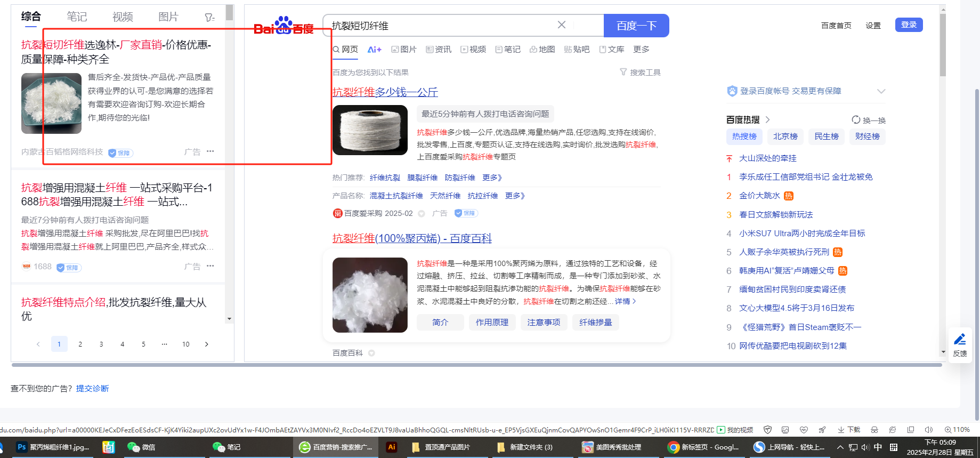Open the 更多 menu in Baidu search tabs
Screen dimensions: 980x458
point(641,50)
